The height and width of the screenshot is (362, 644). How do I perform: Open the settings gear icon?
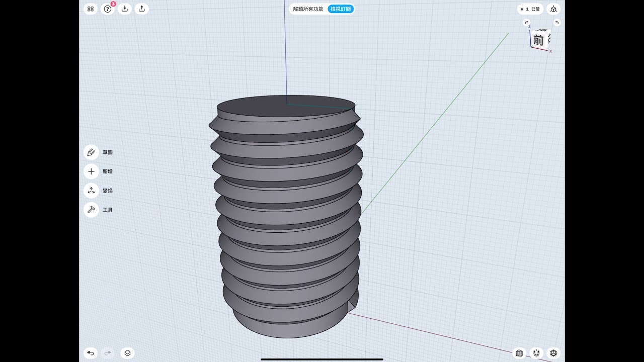point(553,353)
